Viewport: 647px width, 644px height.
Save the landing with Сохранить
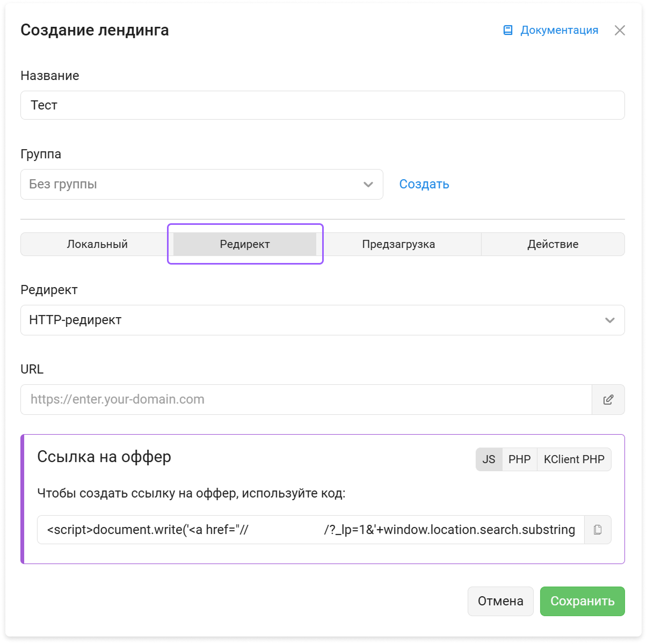coord(583,601)
